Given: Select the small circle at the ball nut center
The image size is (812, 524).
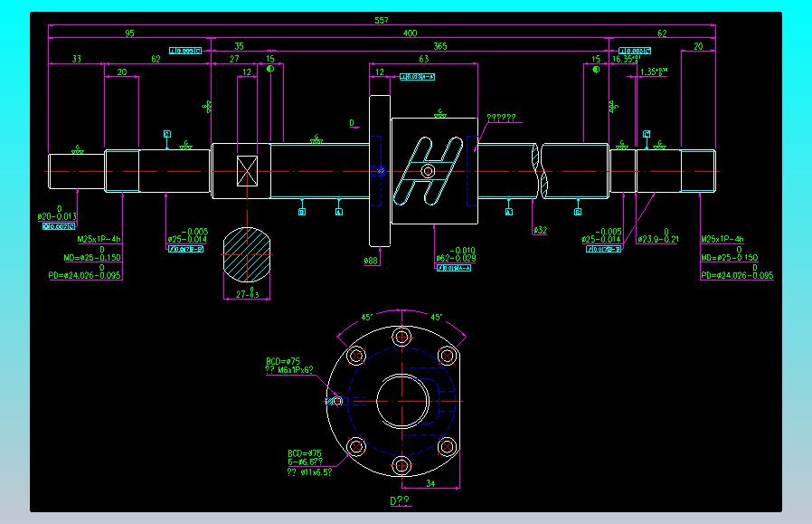Looking at the screenshot, I should 428,170.
